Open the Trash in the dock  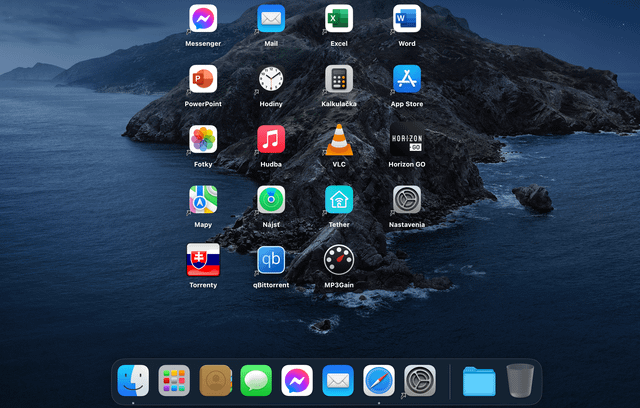click(x=520, y=381)
